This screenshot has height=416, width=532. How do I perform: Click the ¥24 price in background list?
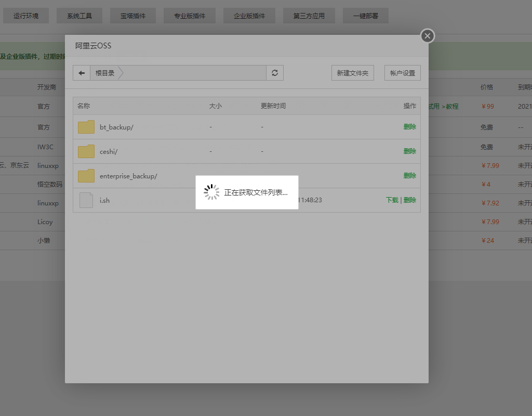point(488,241)
